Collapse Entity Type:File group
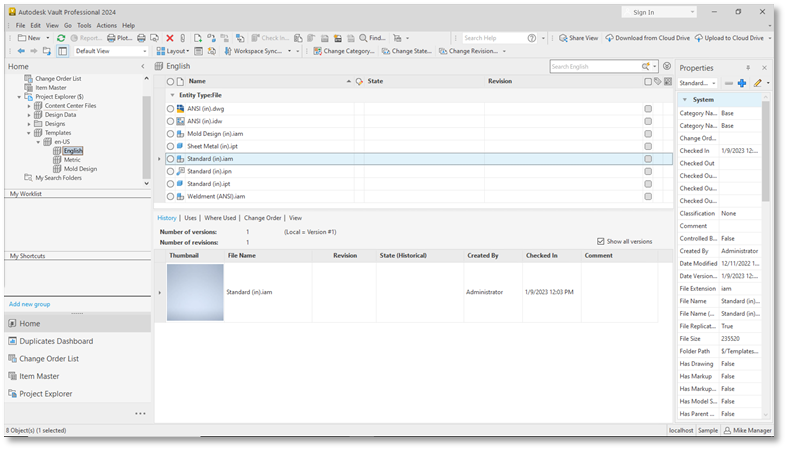Viewport: 787px width, 450px height. tap(172, 95)
